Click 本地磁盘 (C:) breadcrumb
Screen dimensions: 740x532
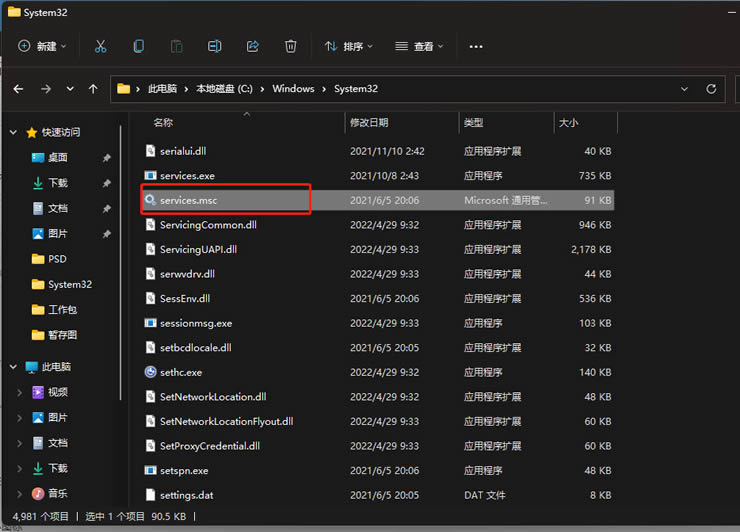(224, 89)
